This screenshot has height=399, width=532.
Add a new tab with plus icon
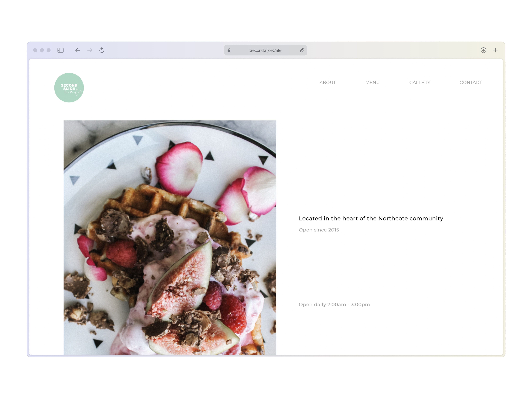point(495,50)
